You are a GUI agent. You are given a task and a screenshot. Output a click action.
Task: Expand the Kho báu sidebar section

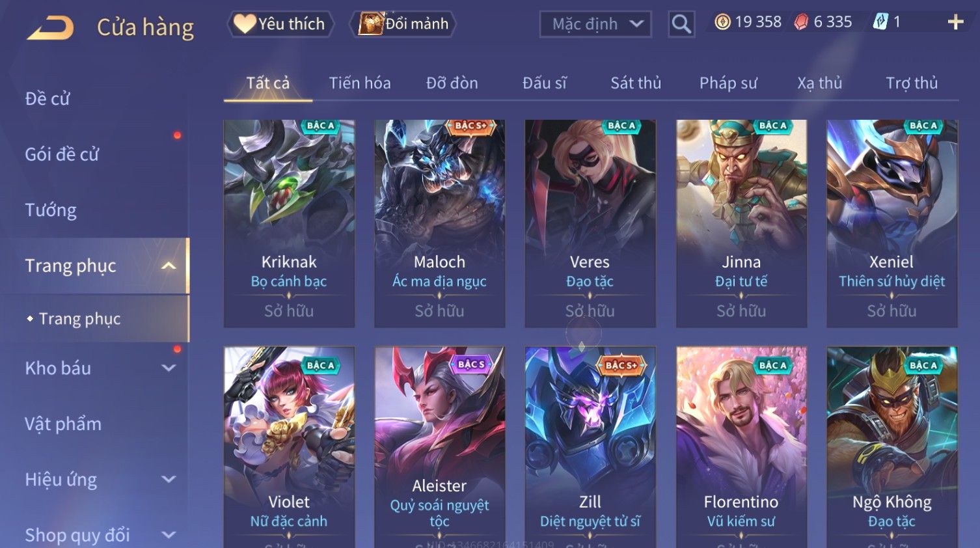point(169,368)
